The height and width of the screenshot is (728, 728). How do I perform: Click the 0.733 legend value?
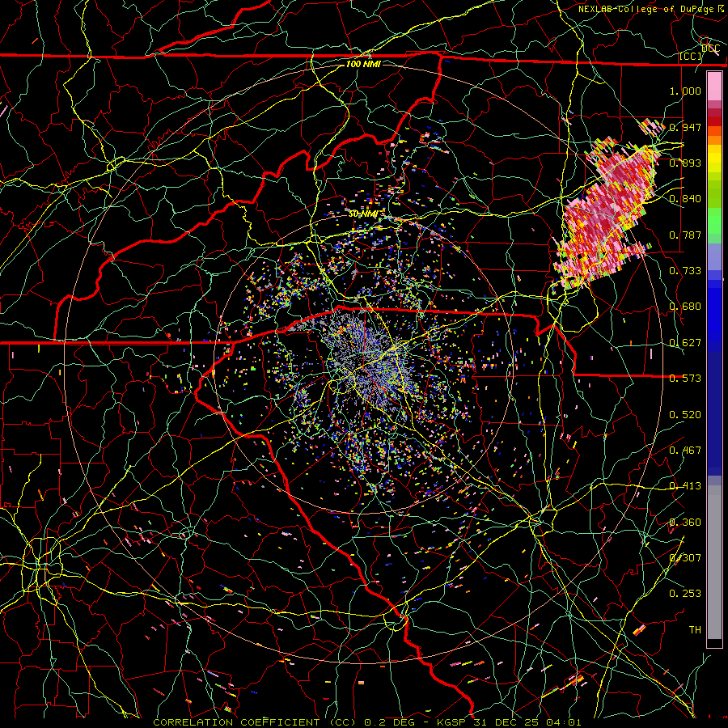[x=685, y=270]
